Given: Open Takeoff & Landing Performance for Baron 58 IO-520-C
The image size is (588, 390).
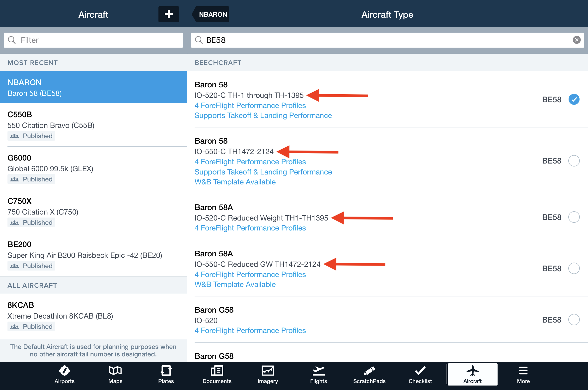Looking at the screenshot, I should [x=263, y=115].
